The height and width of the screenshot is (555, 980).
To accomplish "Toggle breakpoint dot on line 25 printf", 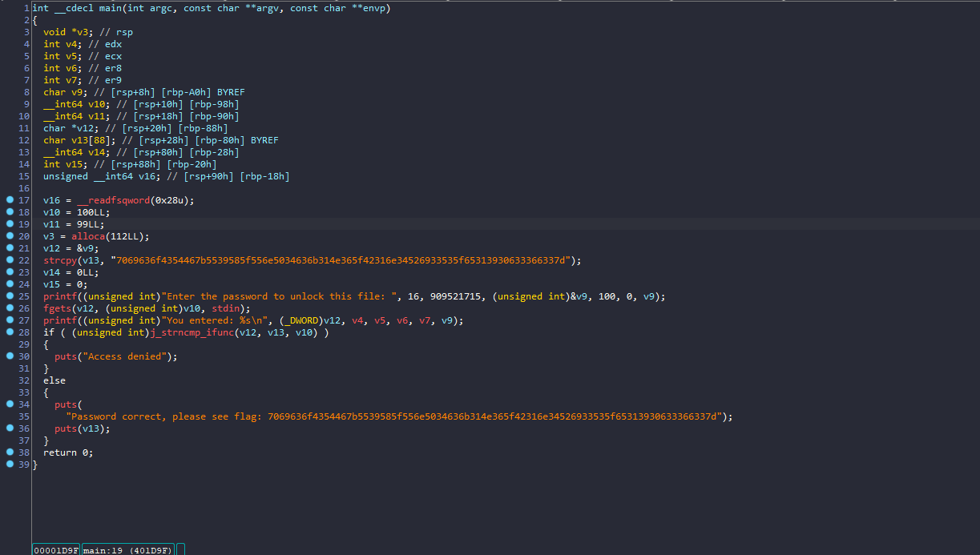I will 10,296.
